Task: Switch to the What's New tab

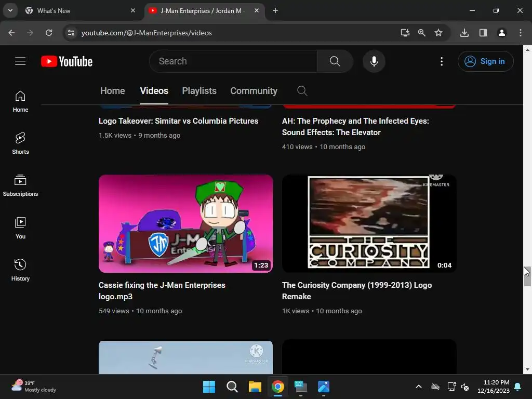Action: tap(80, 10)
